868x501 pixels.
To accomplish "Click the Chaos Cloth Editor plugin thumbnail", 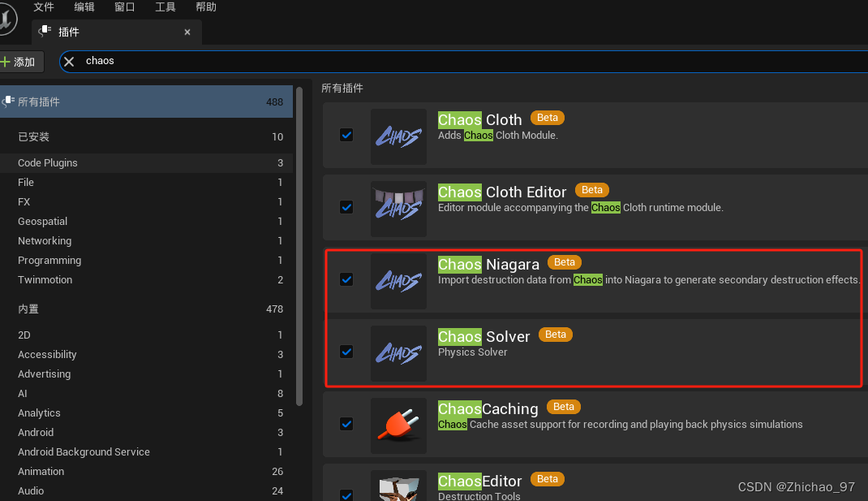I will pos(398,209).
